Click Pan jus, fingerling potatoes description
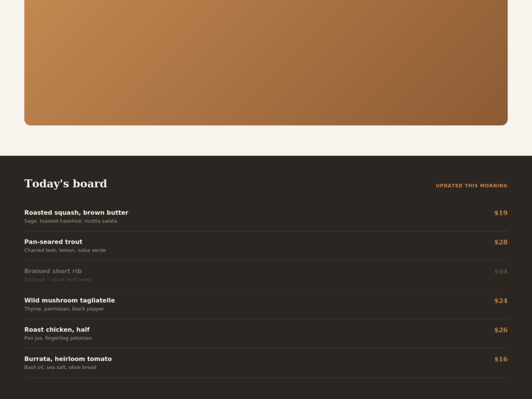 point(58,338)
